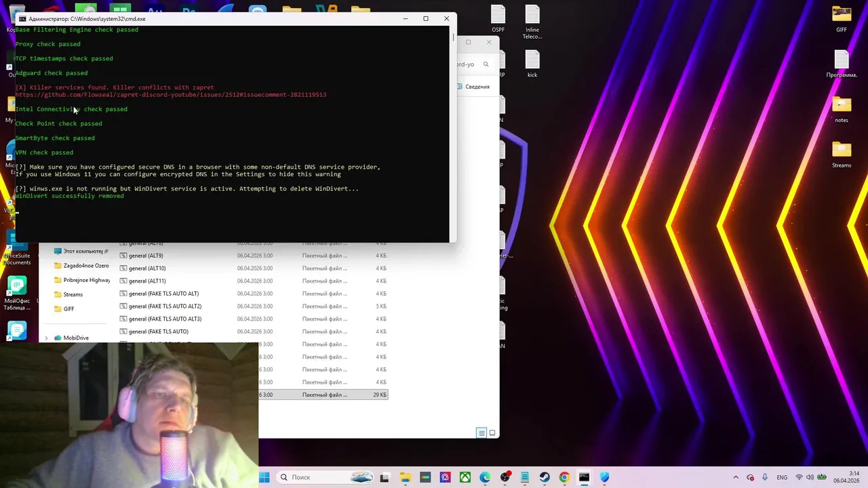
Task: Open OBS Studio from the taskbar
Action: (x=505, y=477)
